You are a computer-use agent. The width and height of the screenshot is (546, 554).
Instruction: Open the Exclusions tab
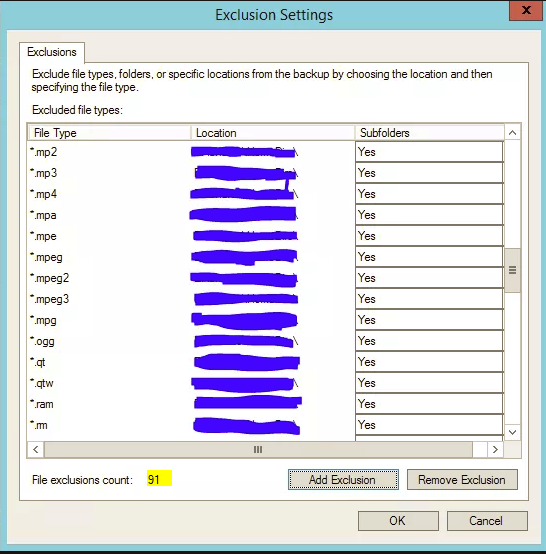click(52, 52)
